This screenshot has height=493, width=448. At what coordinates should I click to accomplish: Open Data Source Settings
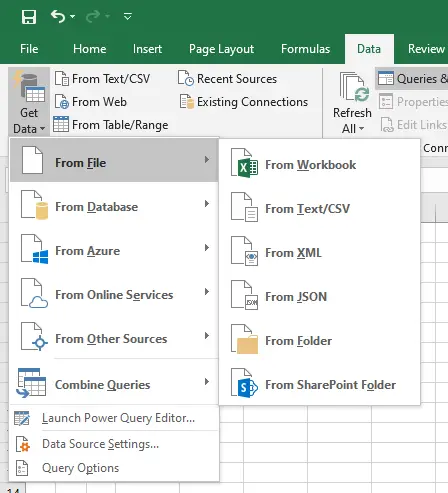pyautogui.click(x=114, y=444)
